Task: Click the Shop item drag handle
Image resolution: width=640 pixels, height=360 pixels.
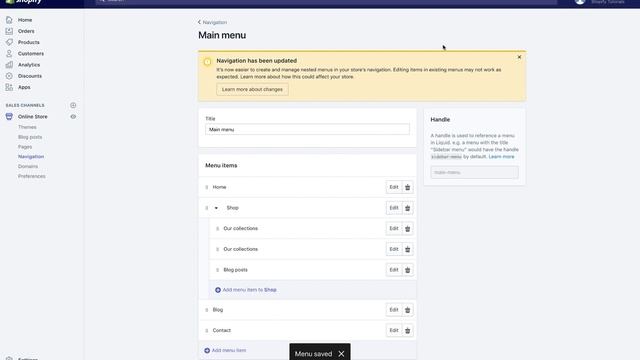Action: click(207, 208)
